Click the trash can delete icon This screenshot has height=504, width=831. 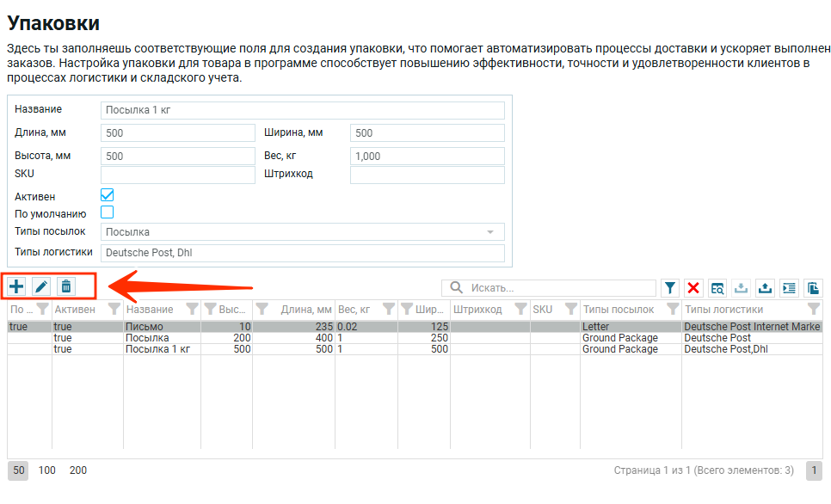click(x=66, y=287)
